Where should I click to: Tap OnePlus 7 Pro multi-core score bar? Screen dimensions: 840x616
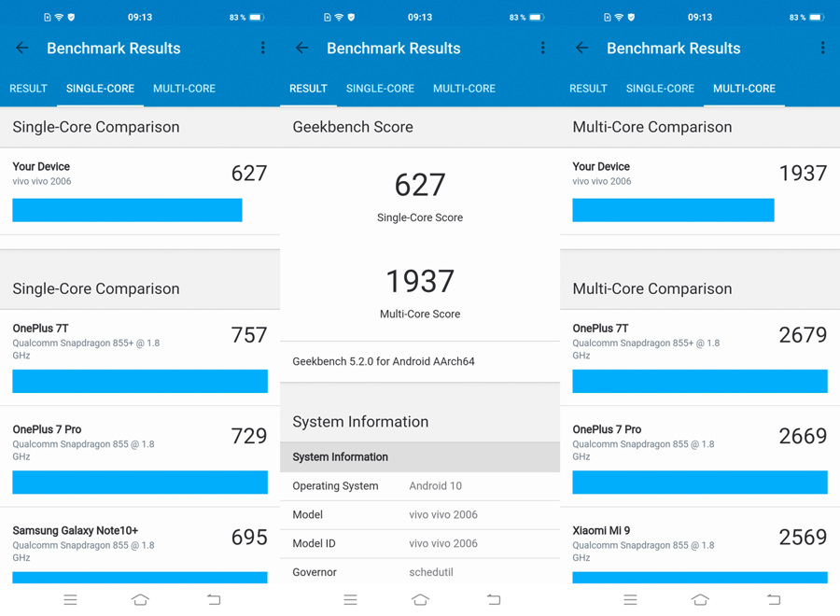click(x=700, y=483)
